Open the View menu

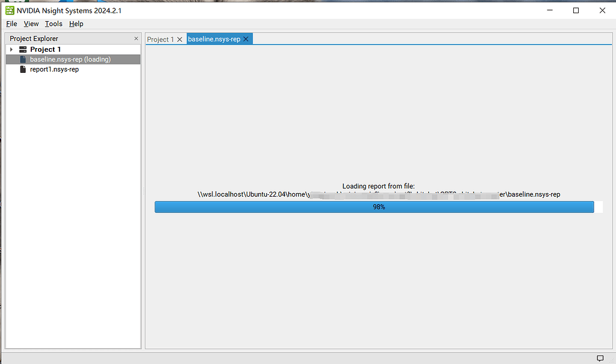tap(31, 23)
